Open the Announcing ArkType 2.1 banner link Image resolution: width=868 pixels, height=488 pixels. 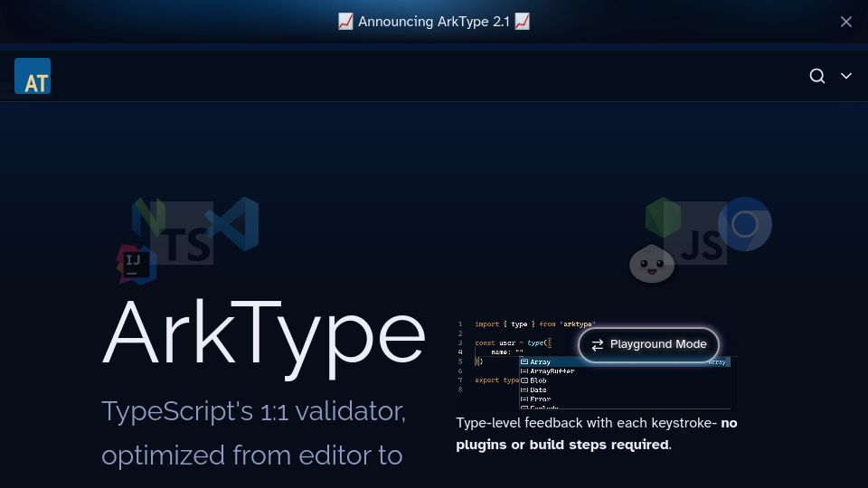click(433, 22)
